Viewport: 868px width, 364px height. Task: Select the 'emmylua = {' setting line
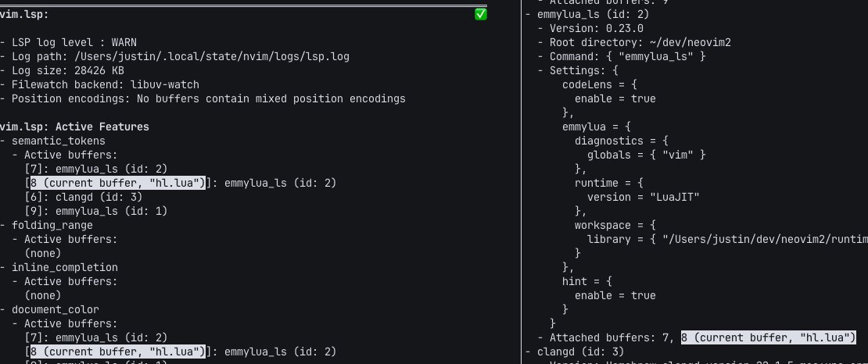(x=596, y=127)
